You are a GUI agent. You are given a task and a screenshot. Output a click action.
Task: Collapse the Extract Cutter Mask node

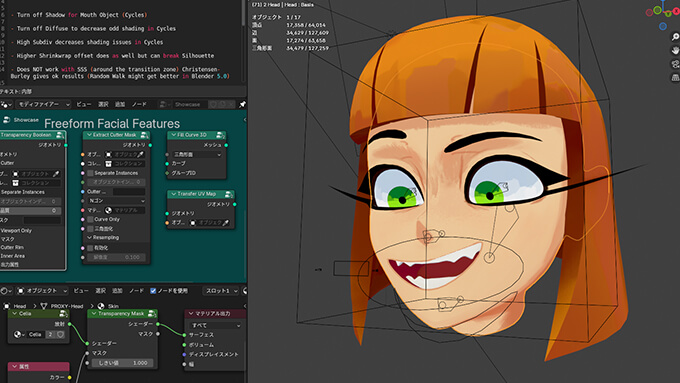(x=89, y=135)
